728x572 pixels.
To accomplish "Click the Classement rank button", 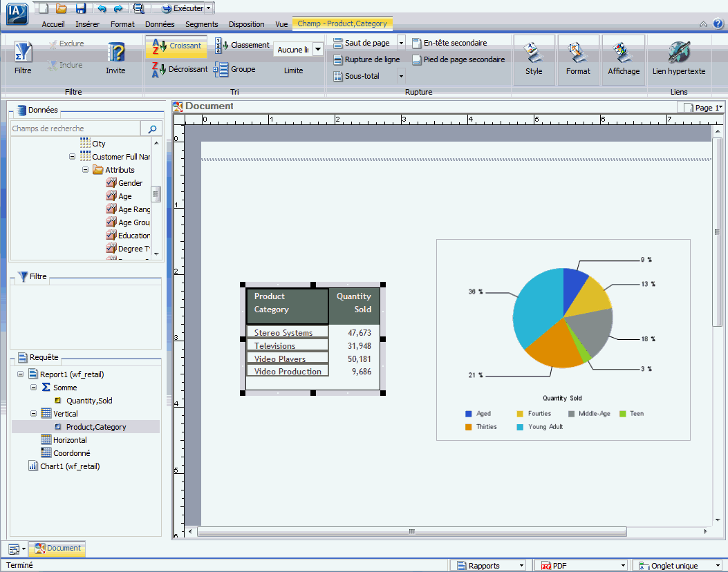I will click(242, 45).
